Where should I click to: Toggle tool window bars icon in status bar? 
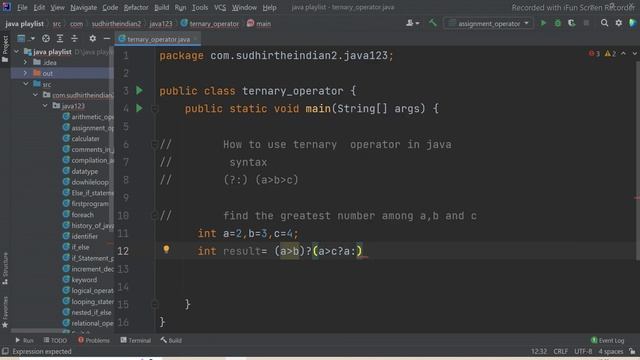5,351
